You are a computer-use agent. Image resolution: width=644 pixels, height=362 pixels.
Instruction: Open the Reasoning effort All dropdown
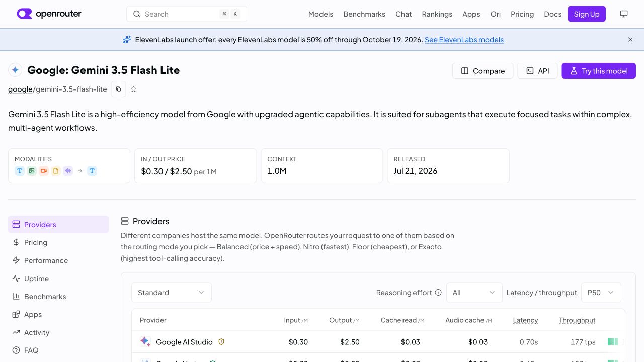[474, 293]
